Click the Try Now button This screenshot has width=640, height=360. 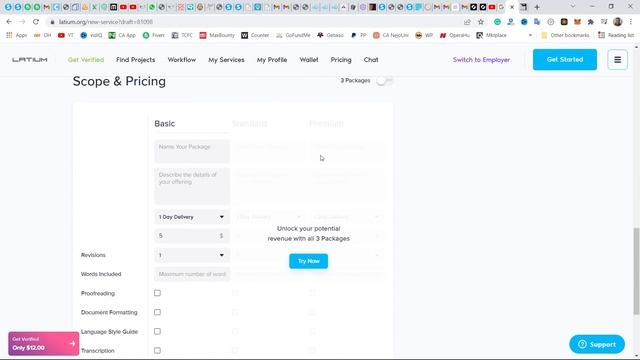click(309, 261)
